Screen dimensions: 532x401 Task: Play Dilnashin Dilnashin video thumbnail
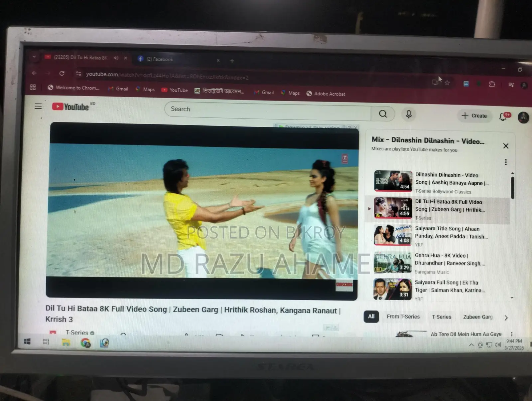point(393,181)
